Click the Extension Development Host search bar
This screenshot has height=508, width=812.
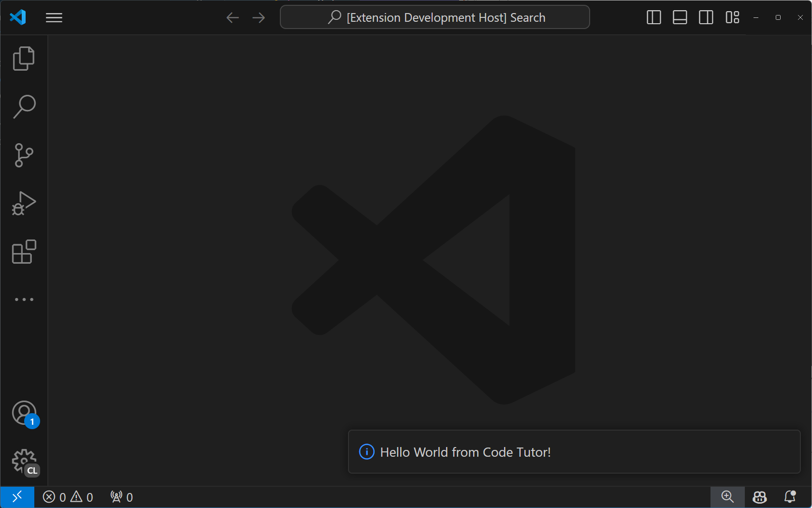coord(435,17)
